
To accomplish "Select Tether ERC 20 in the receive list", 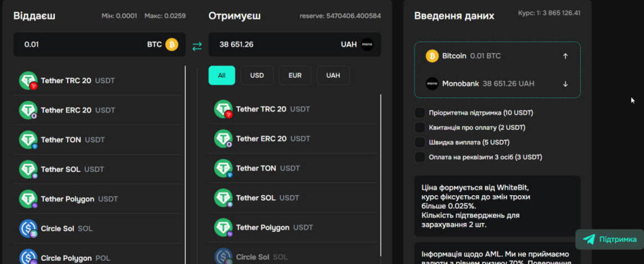I will (261, 139).
